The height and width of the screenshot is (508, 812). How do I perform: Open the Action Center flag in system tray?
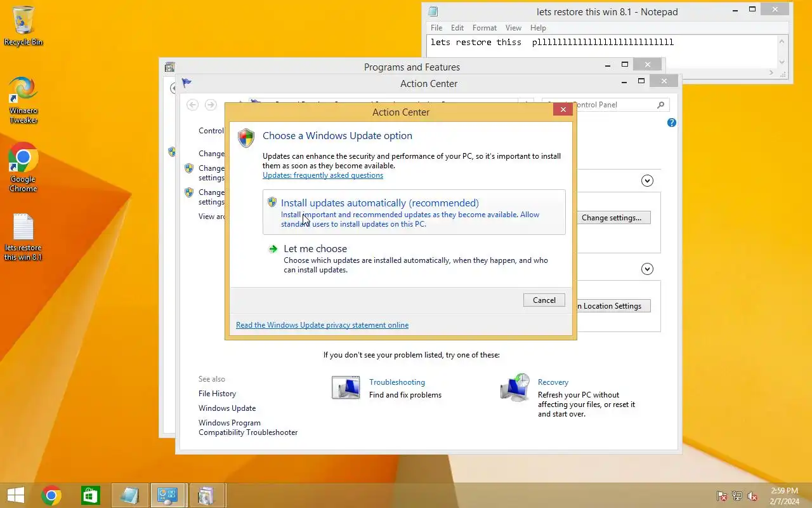(x=722, y=496)
